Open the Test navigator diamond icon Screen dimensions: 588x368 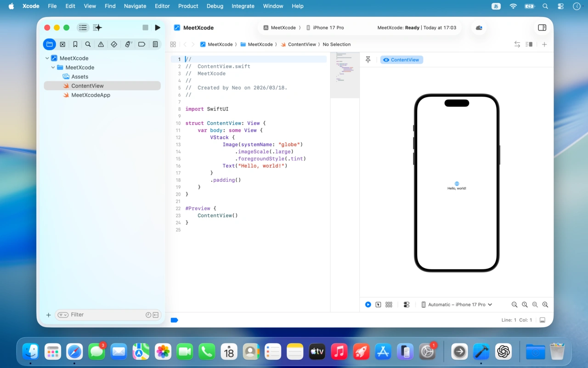[x=114, y=44]
